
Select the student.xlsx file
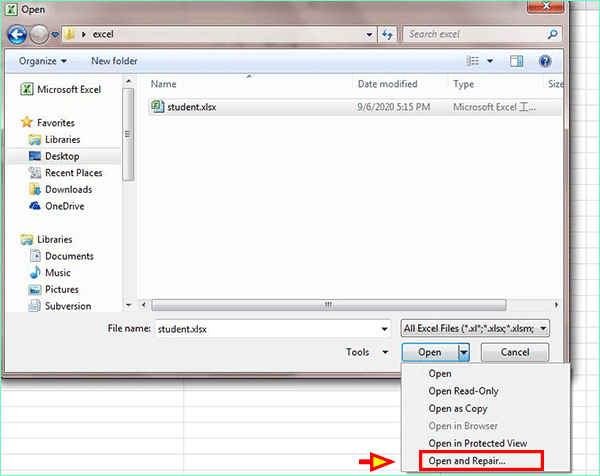click(x=354, y=107)
